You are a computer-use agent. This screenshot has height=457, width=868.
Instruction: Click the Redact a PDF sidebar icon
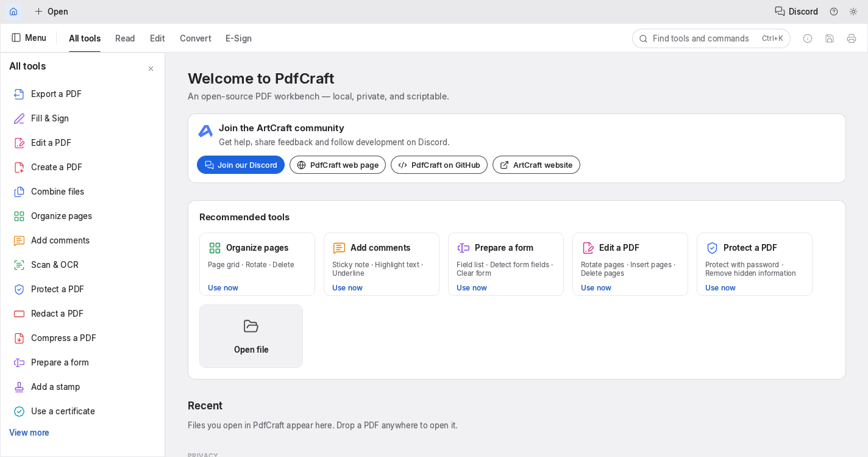coord(19,314)
